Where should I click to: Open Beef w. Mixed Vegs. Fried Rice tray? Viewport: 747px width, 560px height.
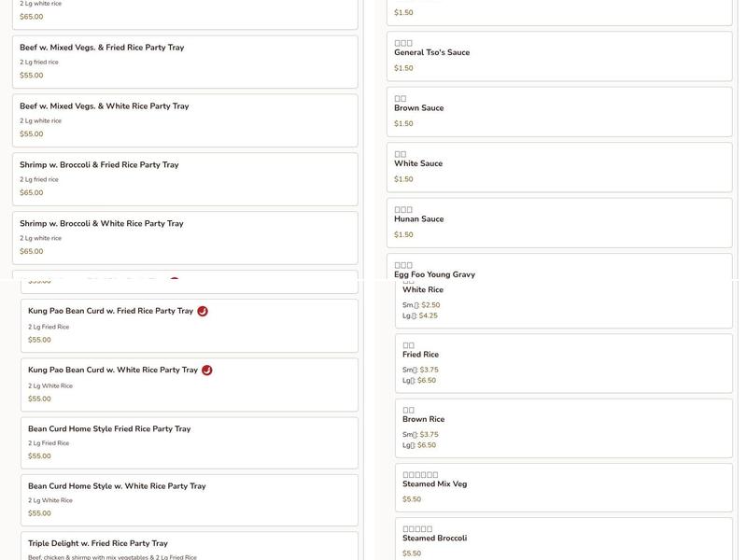pyautogui.click(x=185, y=62)
